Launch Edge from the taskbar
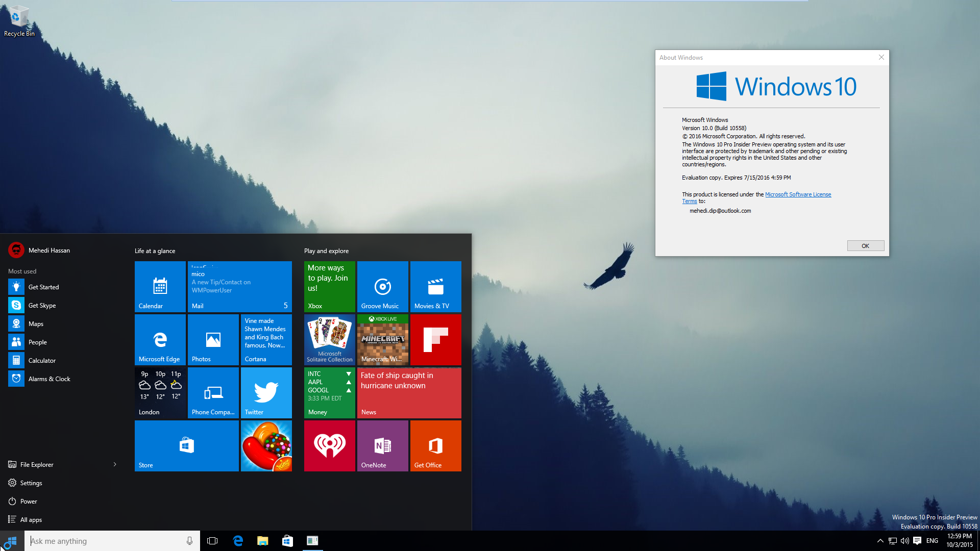Image resolution: width=980 pixels, height=551 pixels. click(237, 541)
